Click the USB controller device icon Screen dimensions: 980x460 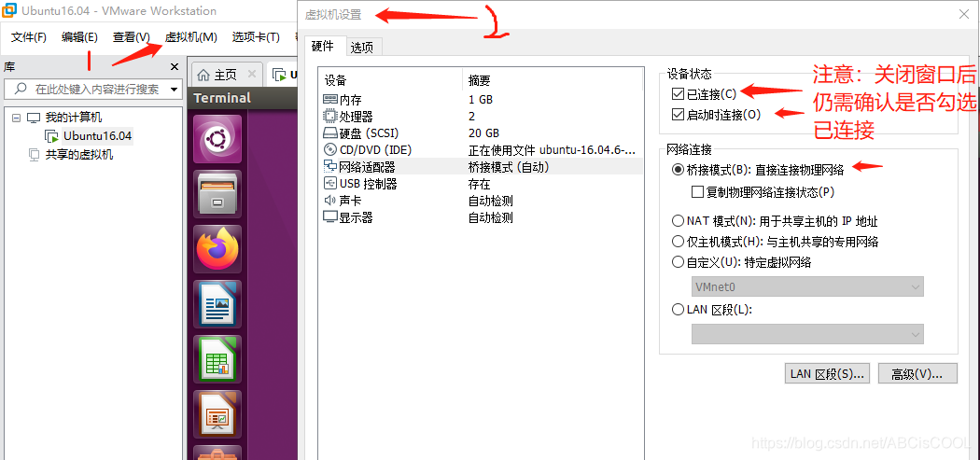(330, 184)
